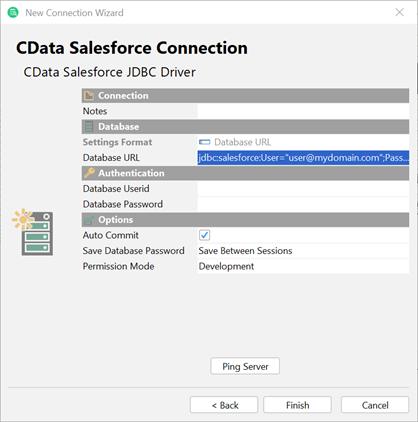Go back with the Back button

pyautogui.click(x=224, y=405)
